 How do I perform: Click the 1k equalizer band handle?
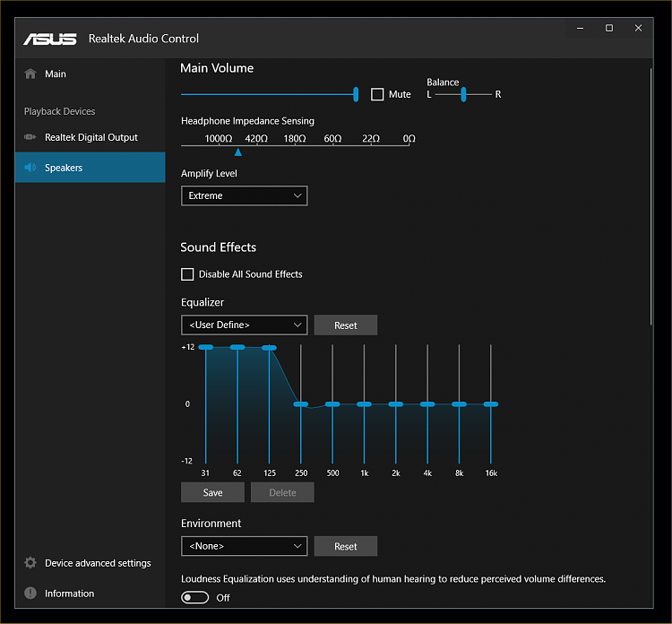point(364,404)
